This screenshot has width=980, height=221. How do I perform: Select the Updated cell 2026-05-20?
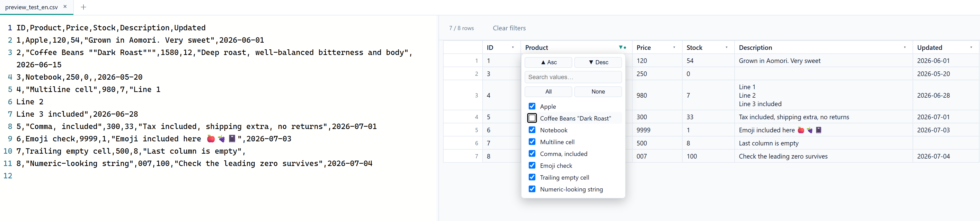[946, 73]
